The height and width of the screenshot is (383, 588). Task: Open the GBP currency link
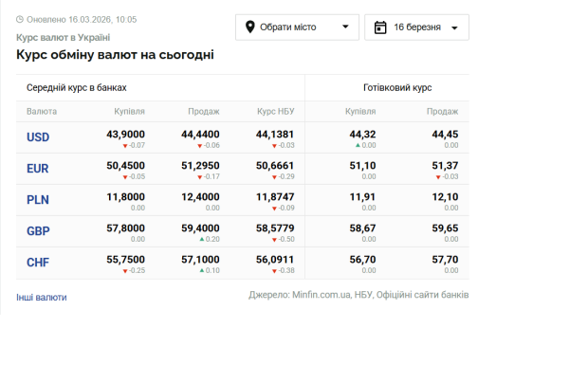[x=38, y=230]
